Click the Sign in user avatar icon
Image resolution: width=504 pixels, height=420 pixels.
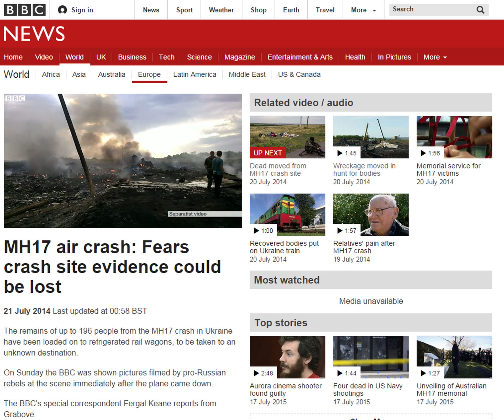[x=62, y=10]
